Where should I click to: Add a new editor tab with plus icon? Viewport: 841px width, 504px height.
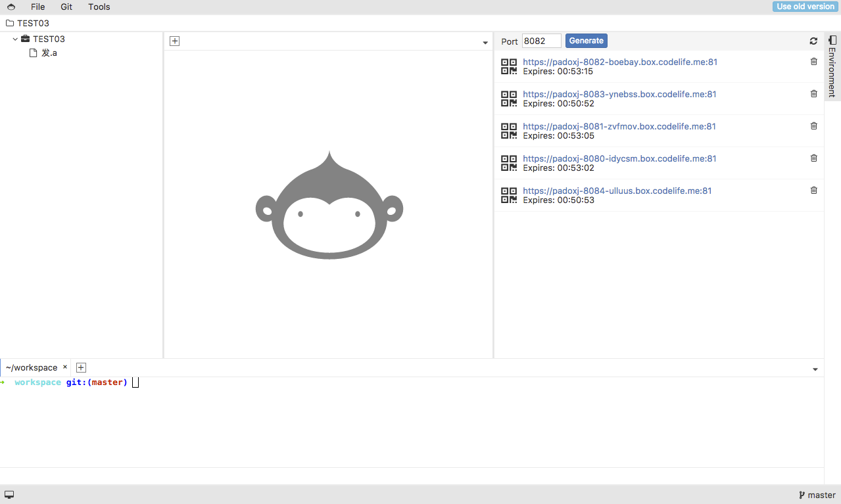tap(175, 41)
